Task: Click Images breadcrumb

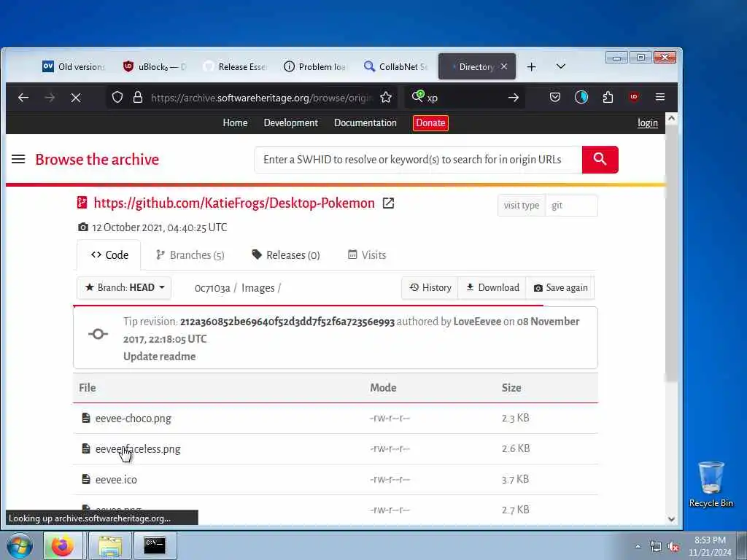Action: pos(258,288)
